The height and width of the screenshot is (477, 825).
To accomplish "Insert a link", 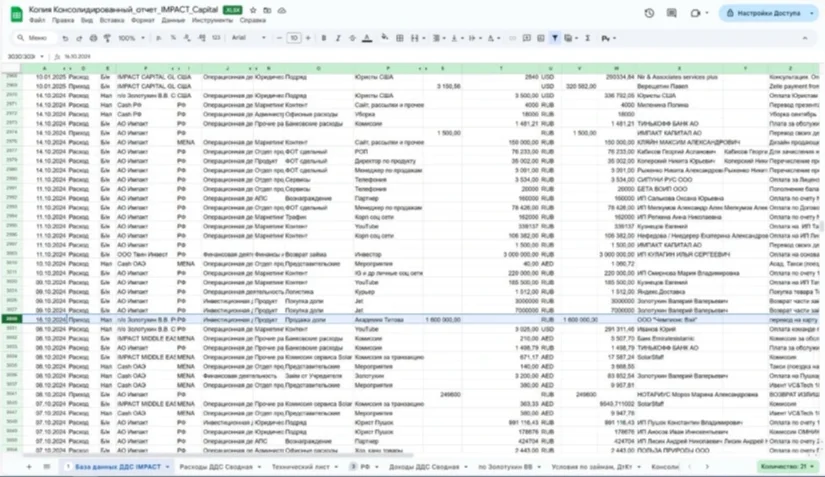I will (x=512, y=38).
